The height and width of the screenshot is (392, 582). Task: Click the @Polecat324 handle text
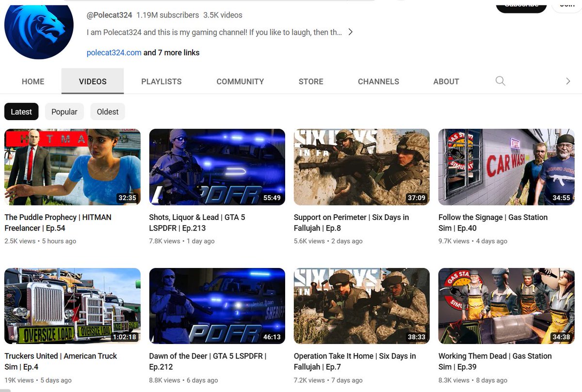(110, 15)
